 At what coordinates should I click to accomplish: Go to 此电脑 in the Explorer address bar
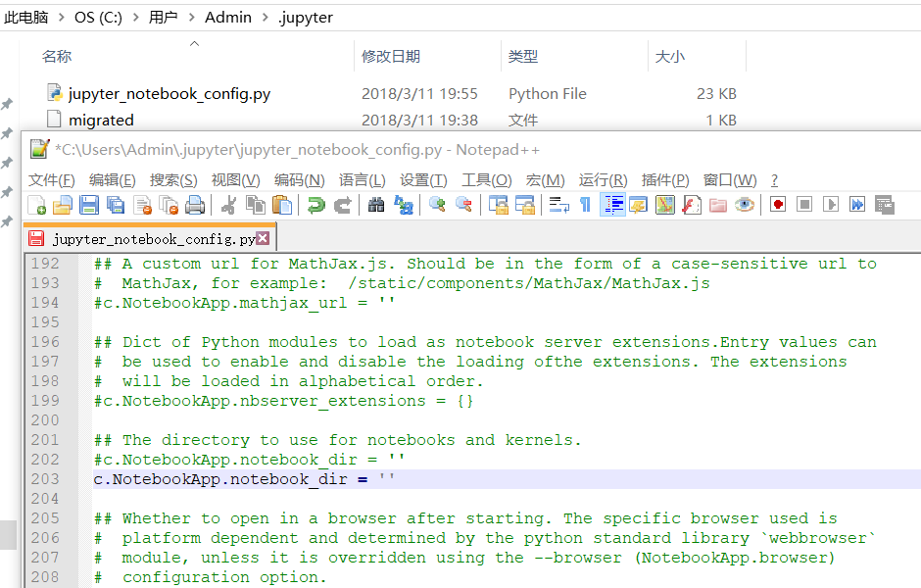pos(25,18)
